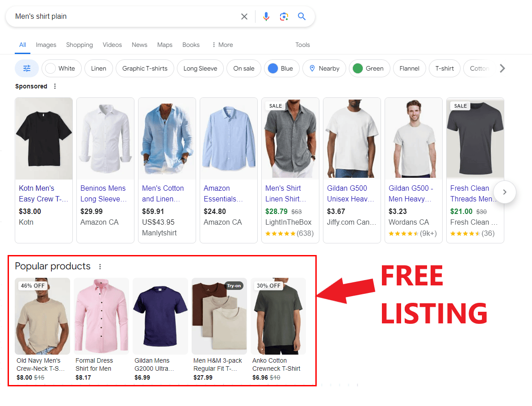Open the Tools options
Image resolution: width=532 pixels, height=406 pixels.
[302, 45]
